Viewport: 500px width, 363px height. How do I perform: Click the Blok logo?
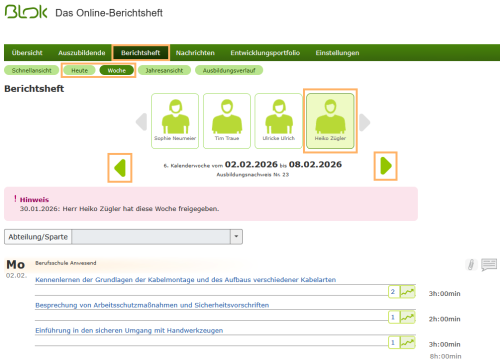(x=26, y=12)
